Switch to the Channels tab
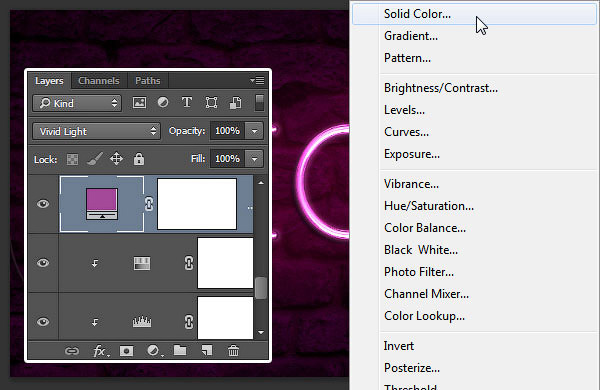 99,81
